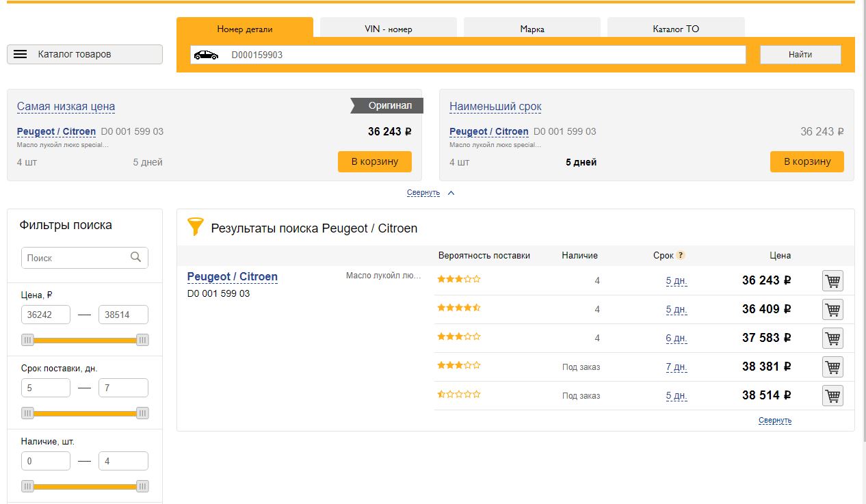Click the right handle of Срок поставки slider
The height and width of the screenshot is (504, 866).
pos(142,413)
